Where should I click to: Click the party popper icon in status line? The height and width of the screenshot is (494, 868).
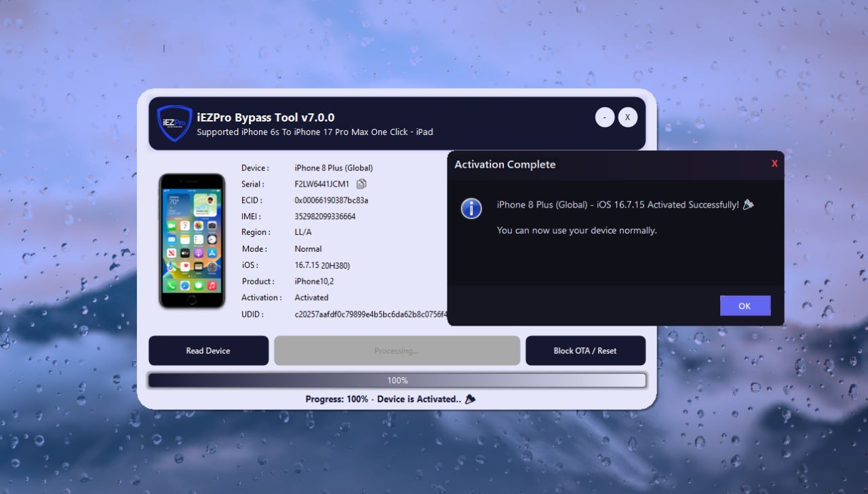(x=470, y=399)
